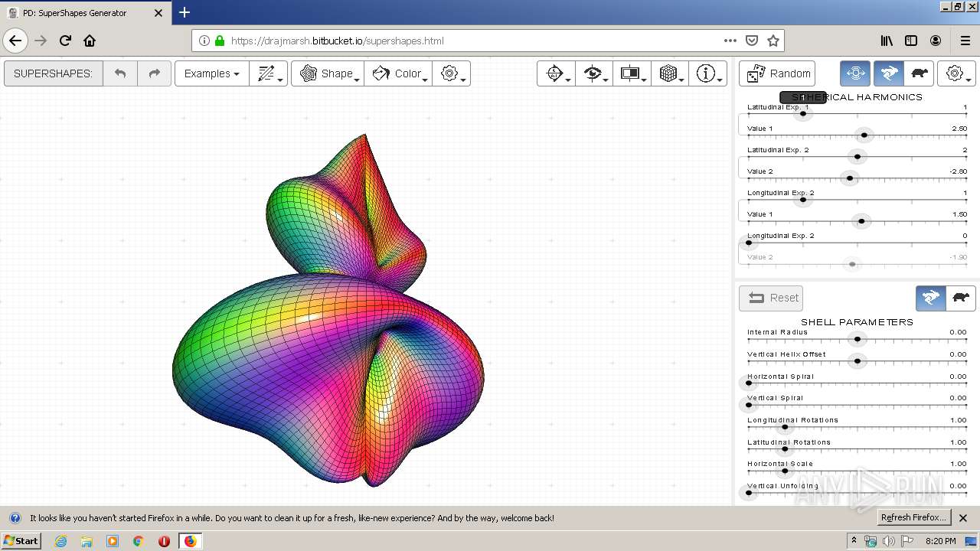Click the Value 1 slider handle at 1.50

coord(861,221)
